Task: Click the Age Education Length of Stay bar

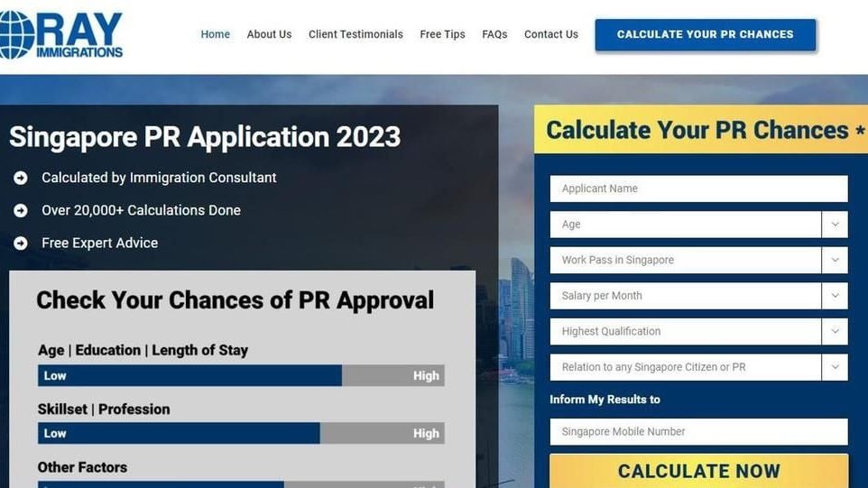Action: (x=241, y=375)
